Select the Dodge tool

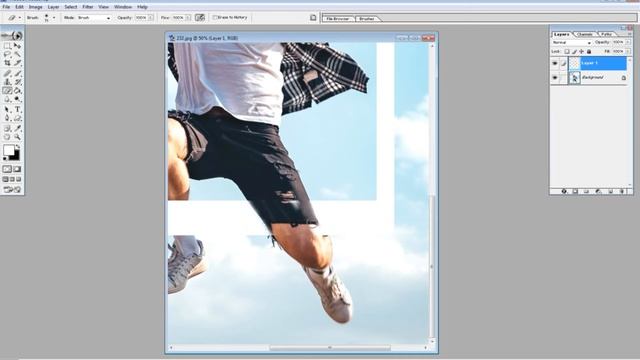click(18, 99)
